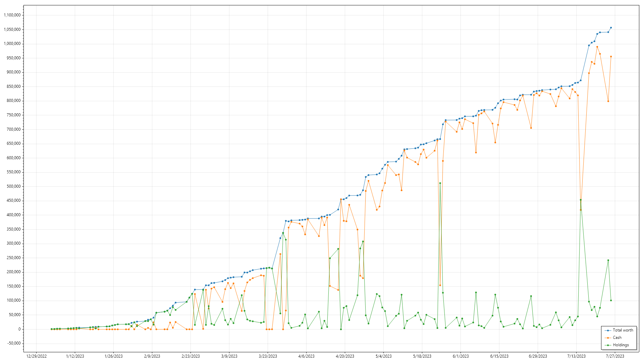Click the 600,000 y-axis label
This screenshot has height=362, width=644.
pos(13,158)
